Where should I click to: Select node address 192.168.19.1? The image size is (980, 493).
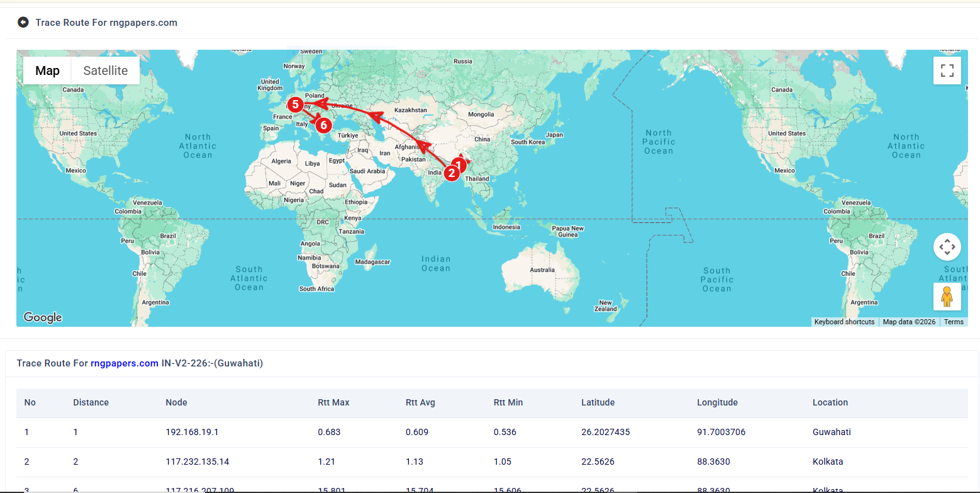click(x=192, y=432)
